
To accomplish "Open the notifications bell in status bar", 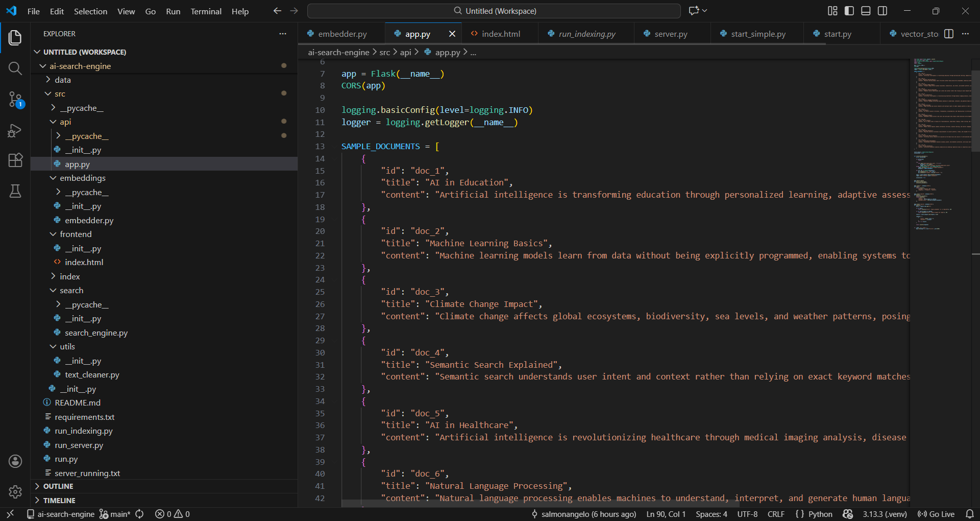I will [x=970, y=514].
